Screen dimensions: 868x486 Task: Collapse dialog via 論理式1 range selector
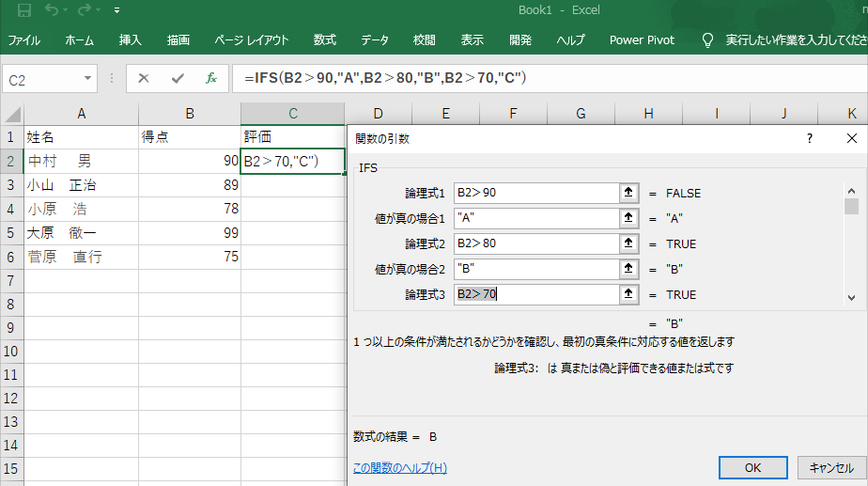tap(628, 194)
